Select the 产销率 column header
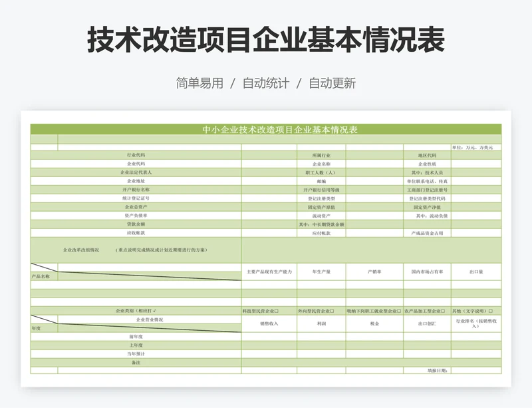The width and height of the screenshot is (532, 408). coord(374,272)
